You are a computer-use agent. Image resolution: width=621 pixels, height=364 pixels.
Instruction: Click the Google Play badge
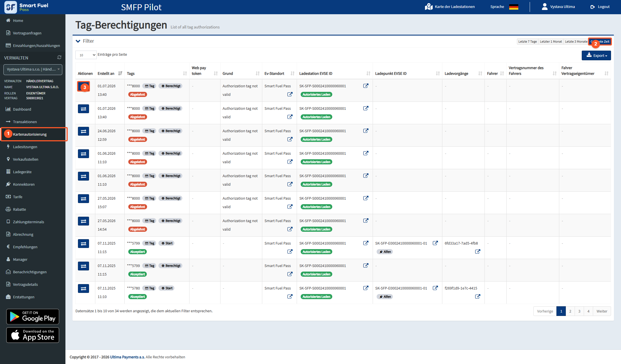33,317
